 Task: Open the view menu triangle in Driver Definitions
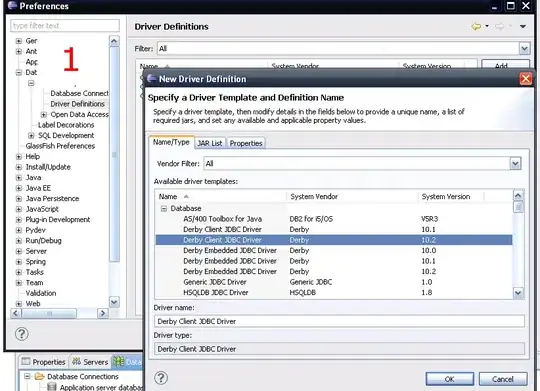[x=523, y=27]
